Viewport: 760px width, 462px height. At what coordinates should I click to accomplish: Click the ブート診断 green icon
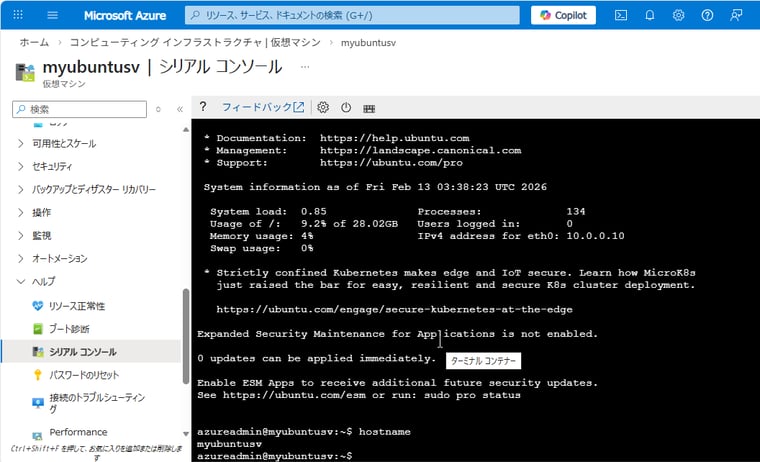coord(37,329)
